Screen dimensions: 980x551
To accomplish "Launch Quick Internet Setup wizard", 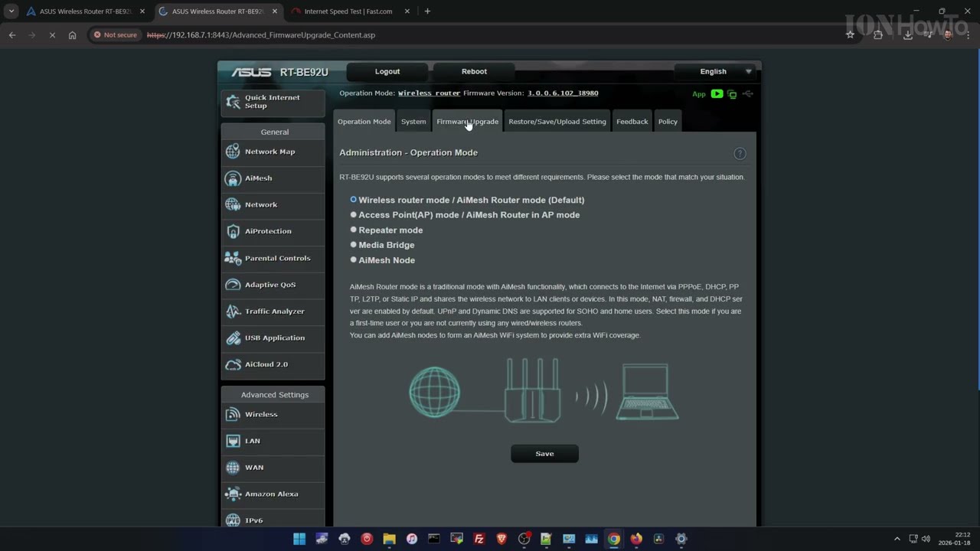I will pyautogui.click(x=273, y=102).
